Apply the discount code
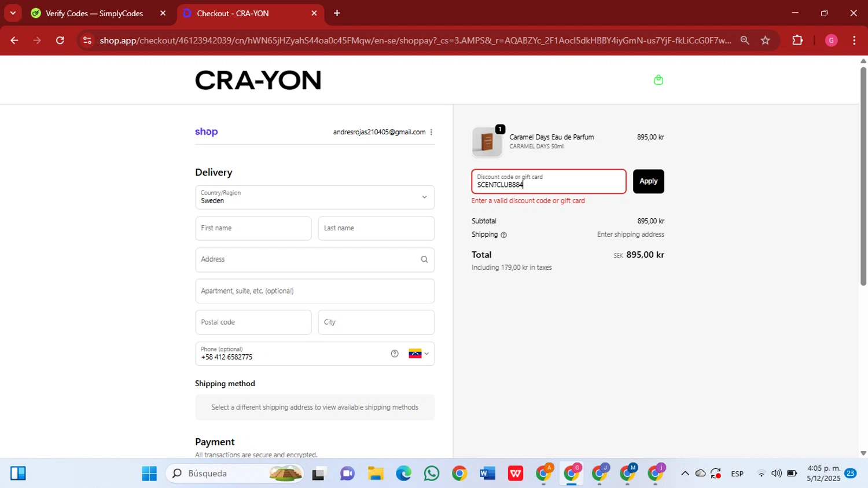 point(648,181)
